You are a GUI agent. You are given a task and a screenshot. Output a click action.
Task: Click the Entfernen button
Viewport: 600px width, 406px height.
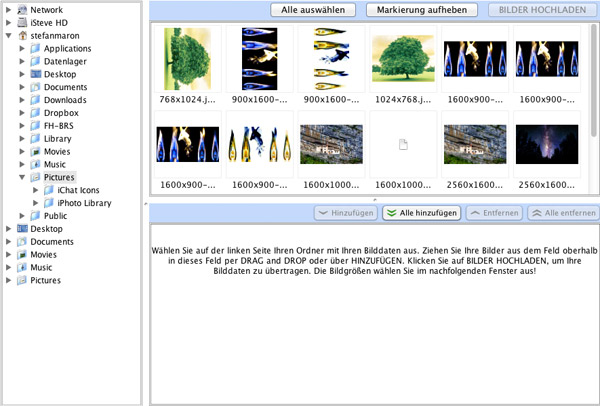[x=494, y=213]
